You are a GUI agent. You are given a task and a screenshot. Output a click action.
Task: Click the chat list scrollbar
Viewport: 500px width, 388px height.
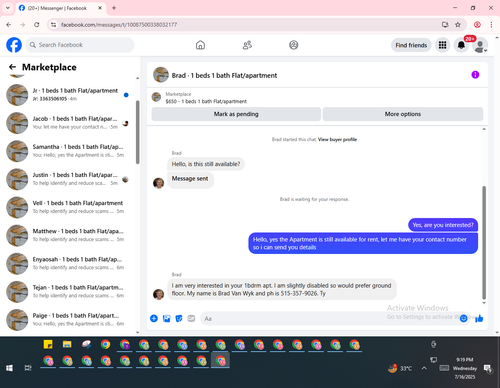point(138,132)
